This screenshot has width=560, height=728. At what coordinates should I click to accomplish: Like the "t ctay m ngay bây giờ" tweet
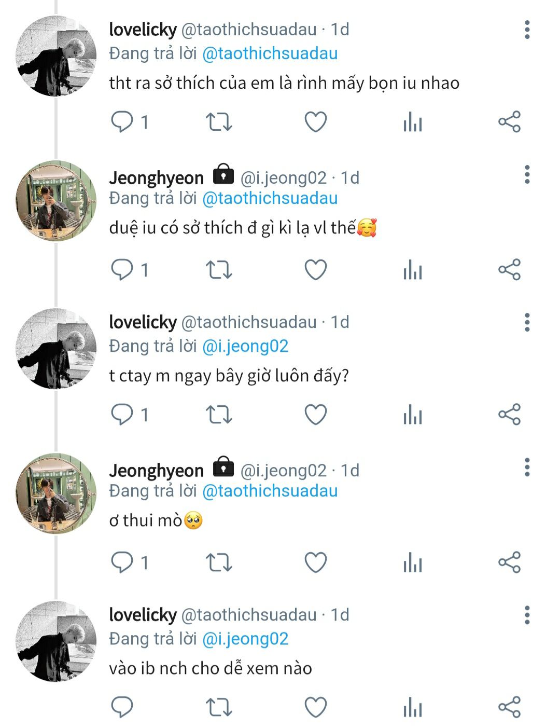click(x=315, y=415)
